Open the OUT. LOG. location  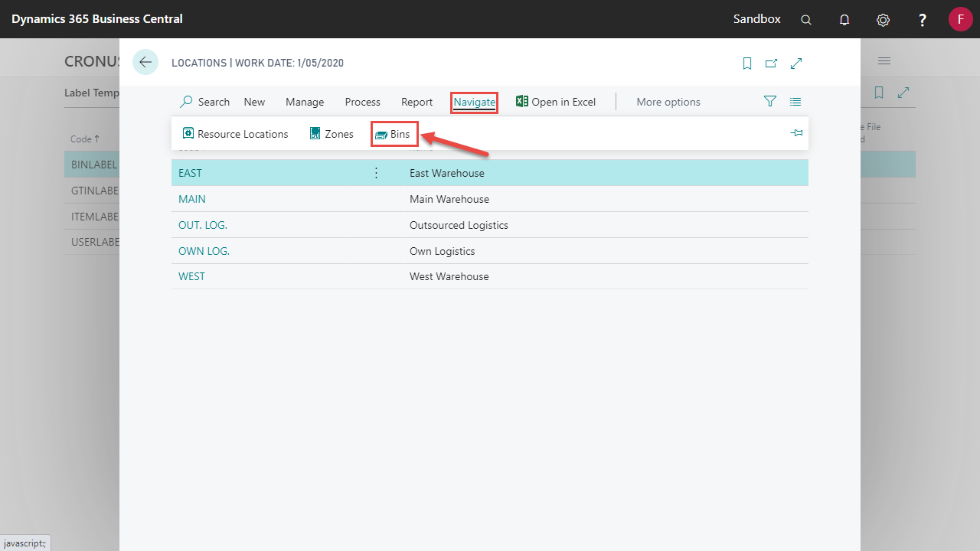point(203,225)
